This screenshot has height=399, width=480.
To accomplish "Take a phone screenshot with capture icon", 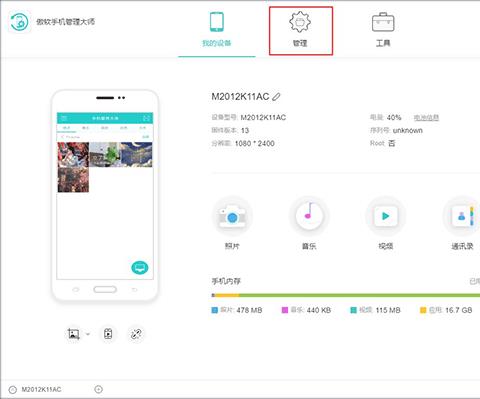I will coord(74,334).
